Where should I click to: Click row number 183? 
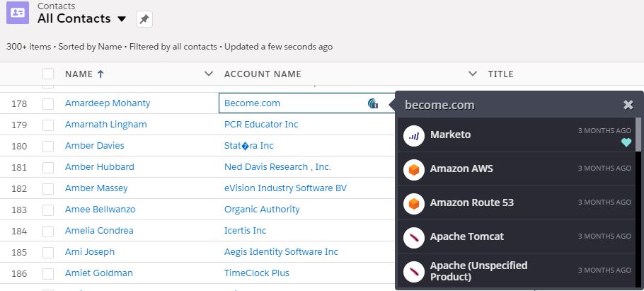pyautogui.click(x=19, y=210)
